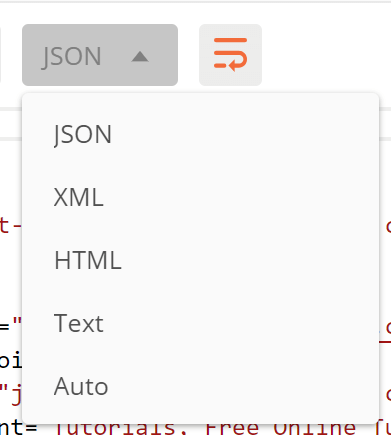Click the red "t-" code fragment
The width and height of the screenshot is (391, 435).
(x=11, y=226)
